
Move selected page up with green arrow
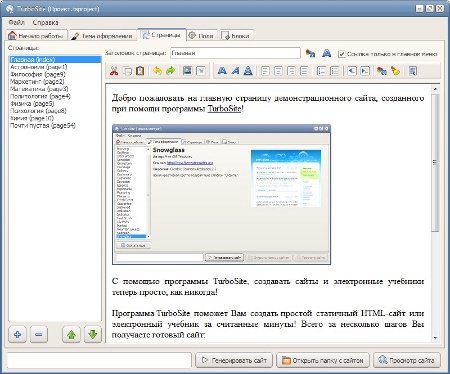(x=72, y=334)
